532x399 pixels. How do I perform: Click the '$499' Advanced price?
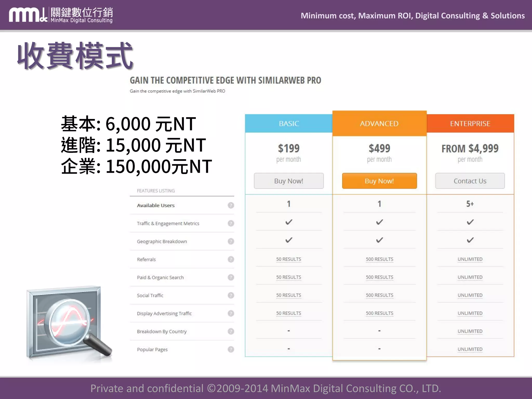coord(379,148)
